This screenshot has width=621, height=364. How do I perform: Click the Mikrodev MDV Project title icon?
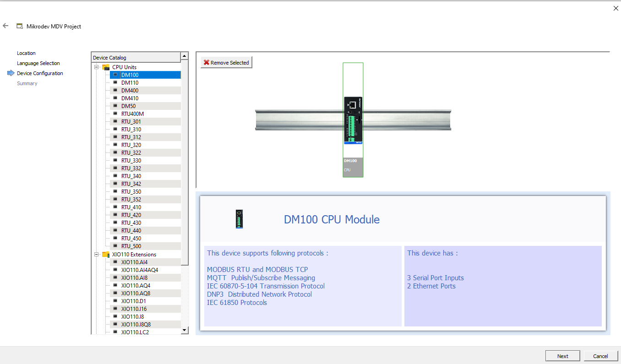point(20,27)
